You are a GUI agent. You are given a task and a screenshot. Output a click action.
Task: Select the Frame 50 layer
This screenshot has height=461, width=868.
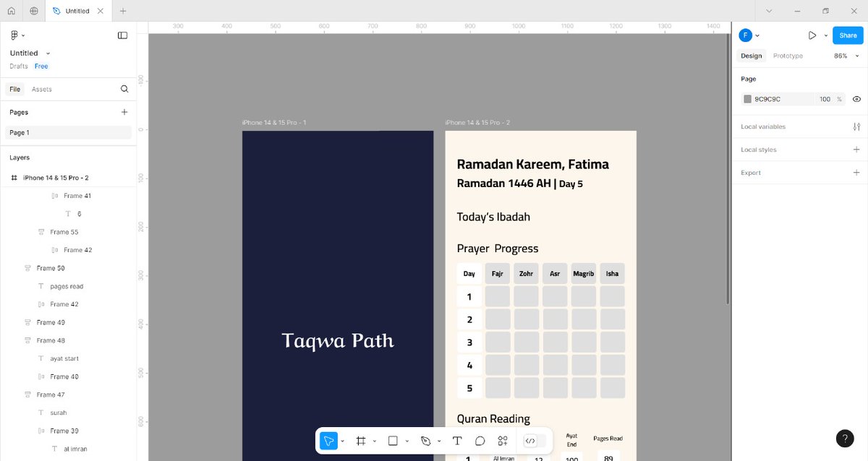(x=51, y=268)
